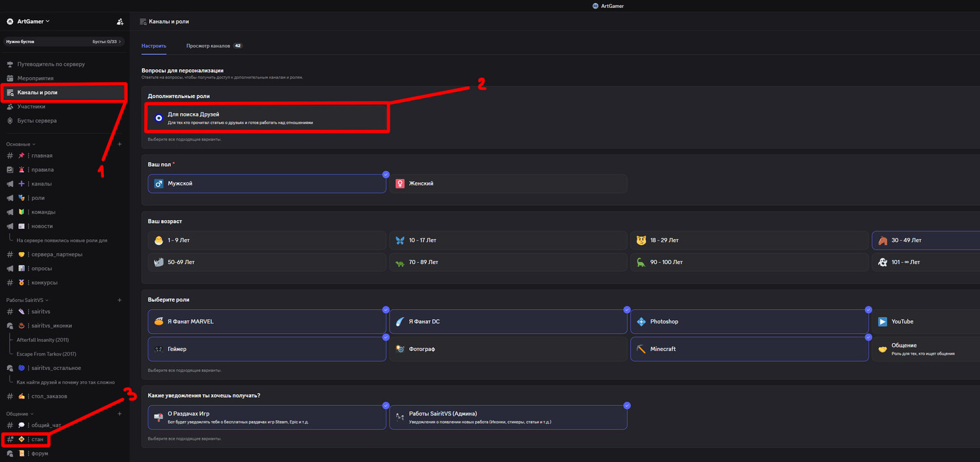Click the dinosaur icon for 90 - 100 Лет
This screenshot has height=462, width=980.
pyautogui.click(x=641, y=262)
